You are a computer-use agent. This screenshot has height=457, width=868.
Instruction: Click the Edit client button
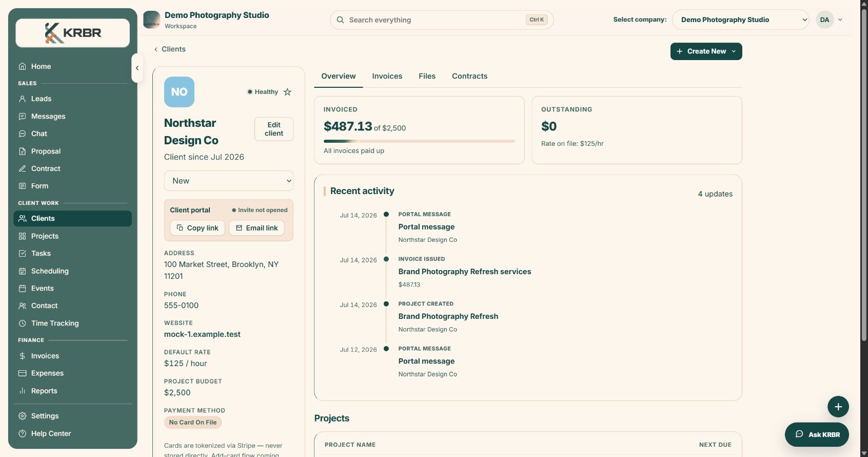[274, 129]
